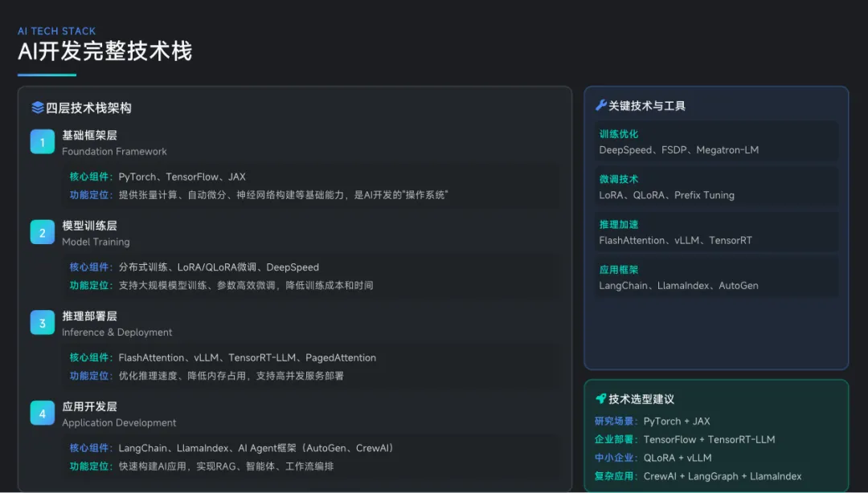Click the heading 基础框架层
Viewport: 868px width, 493px height.
click(89, 135)
